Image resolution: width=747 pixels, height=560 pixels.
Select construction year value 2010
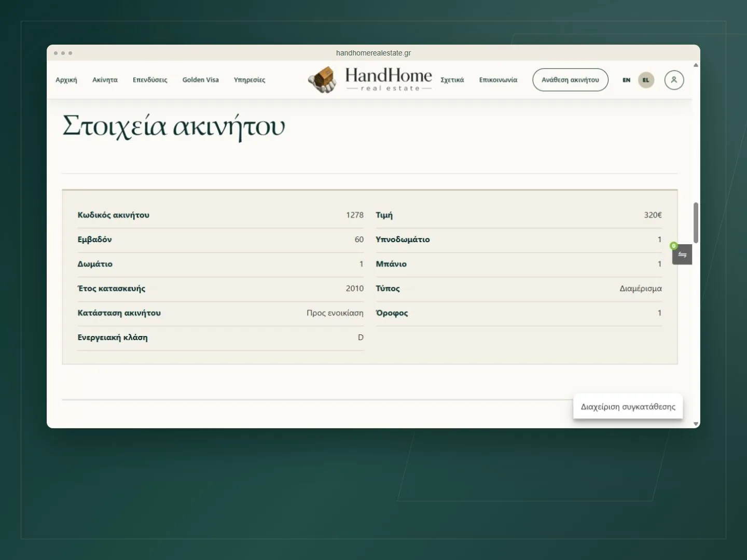coord(355,288)
